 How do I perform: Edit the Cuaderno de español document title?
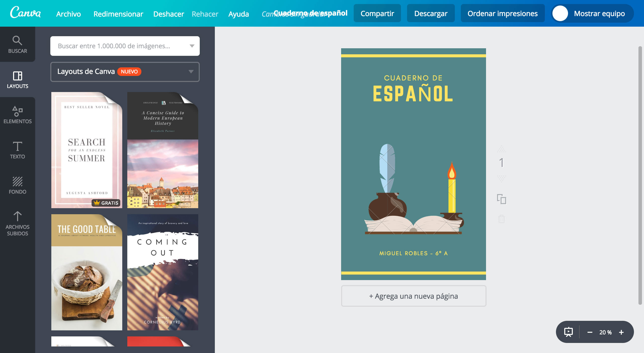point(310,13)
